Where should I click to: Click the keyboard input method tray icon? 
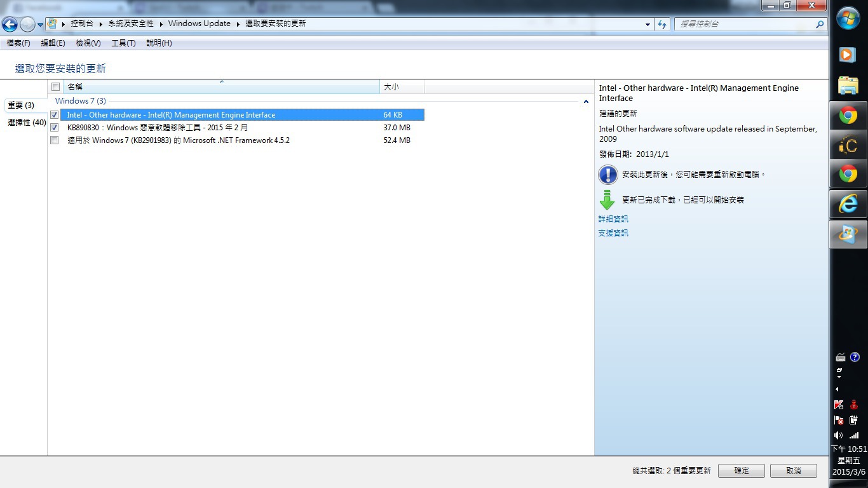pyautogui.click(x=841, y=357)
